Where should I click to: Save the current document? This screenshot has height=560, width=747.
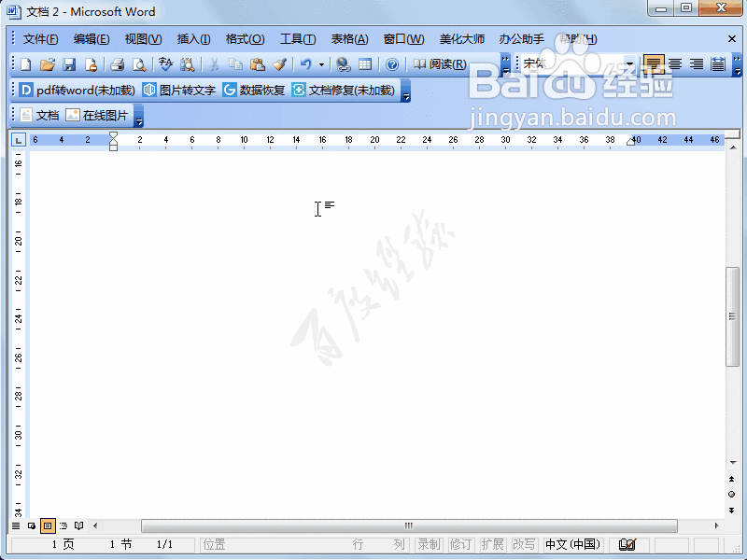point(70,64)
